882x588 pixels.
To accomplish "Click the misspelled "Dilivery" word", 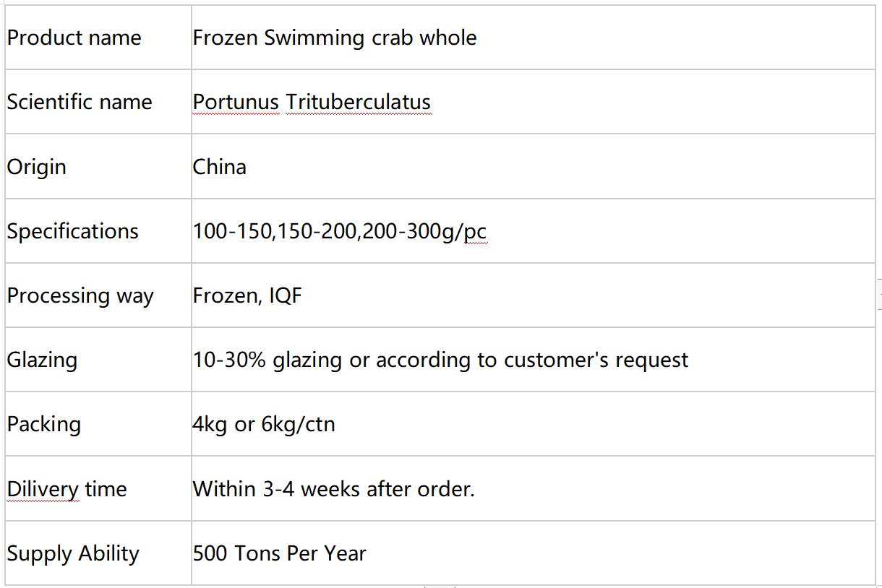I will tap(43, 489).
